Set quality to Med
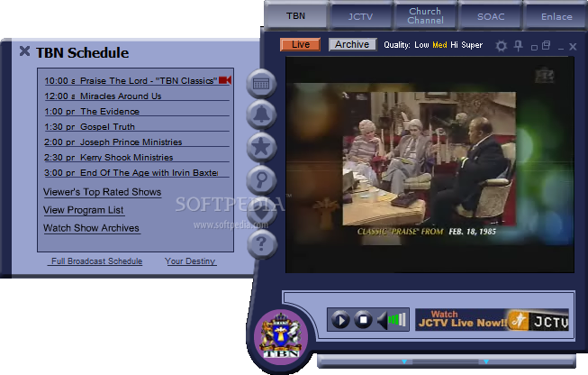The height and width of the screenshot is (375, 588). 439,45
